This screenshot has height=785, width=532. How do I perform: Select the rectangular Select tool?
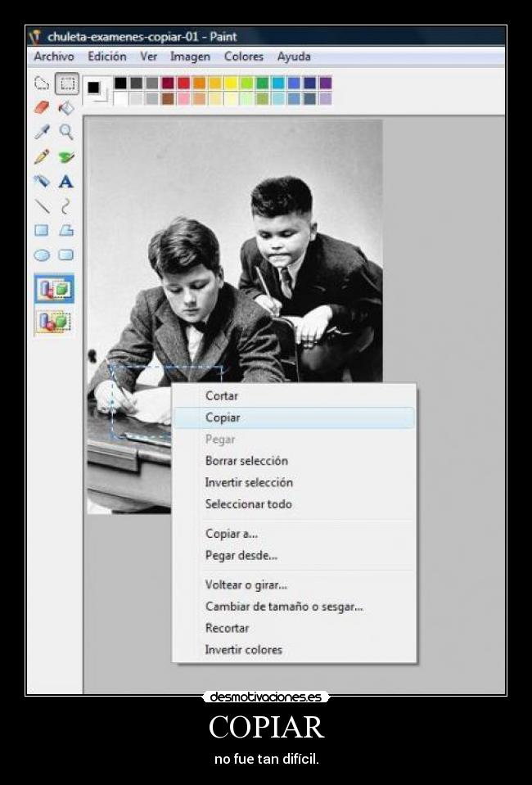click(x=66, y=83)
